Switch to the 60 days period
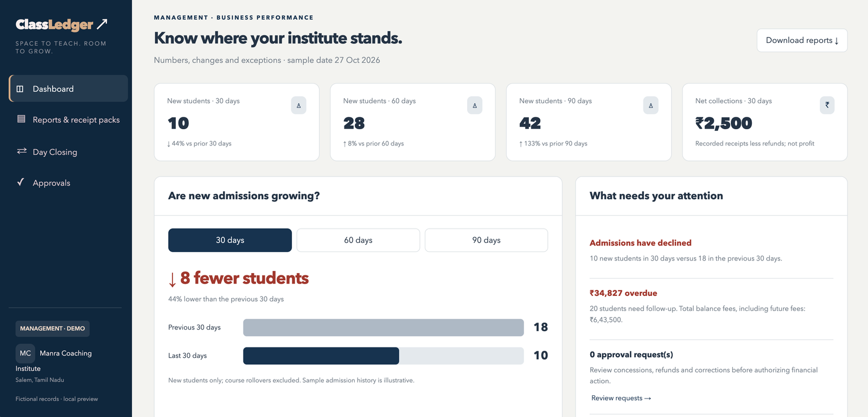This screenshot has height=417, width=868. tap(358, 240)
